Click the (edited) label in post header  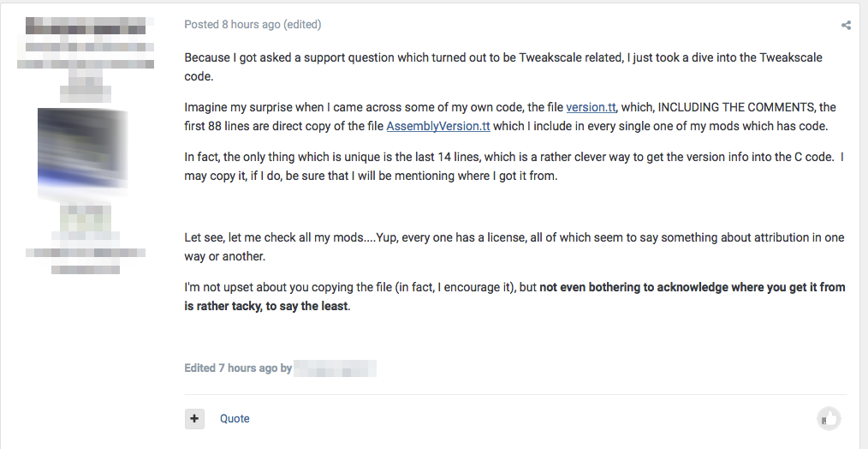pyautogui.click(x=302, y=24)
